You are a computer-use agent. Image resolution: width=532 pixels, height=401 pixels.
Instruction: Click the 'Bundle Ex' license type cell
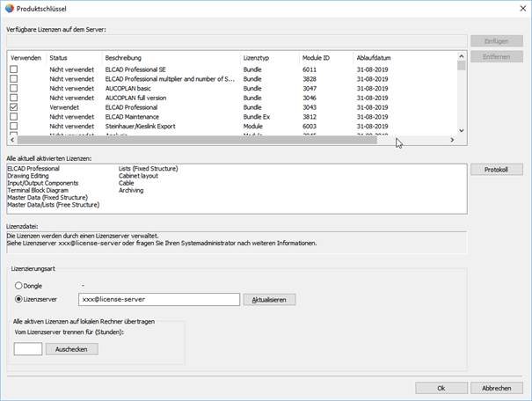[x=257, y=117]
